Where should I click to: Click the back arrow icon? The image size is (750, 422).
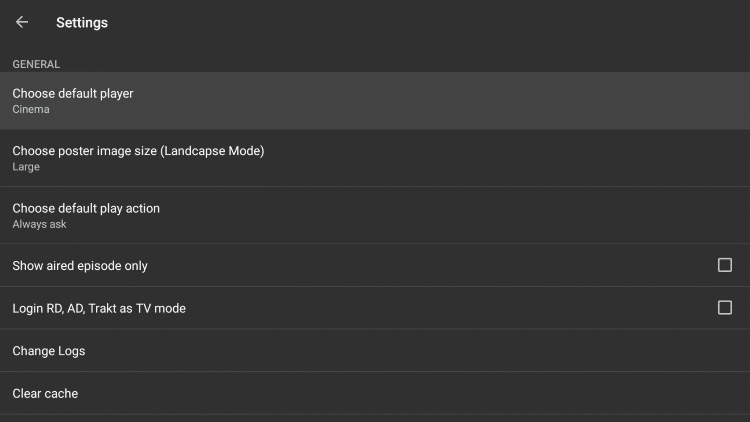pyautogui.click(x=22, y=22)
